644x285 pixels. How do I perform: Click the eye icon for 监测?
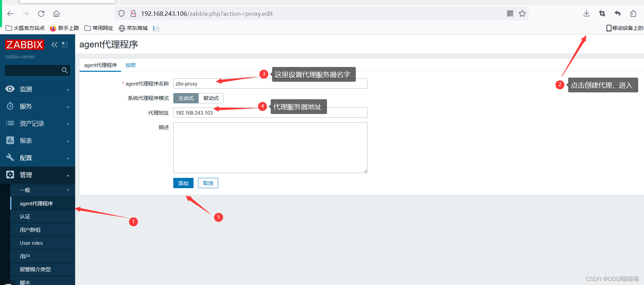[10, 89]
